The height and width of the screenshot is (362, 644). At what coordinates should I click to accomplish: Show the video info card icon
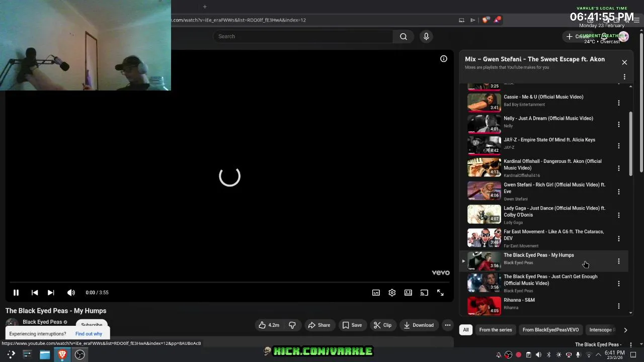(444, 59)
